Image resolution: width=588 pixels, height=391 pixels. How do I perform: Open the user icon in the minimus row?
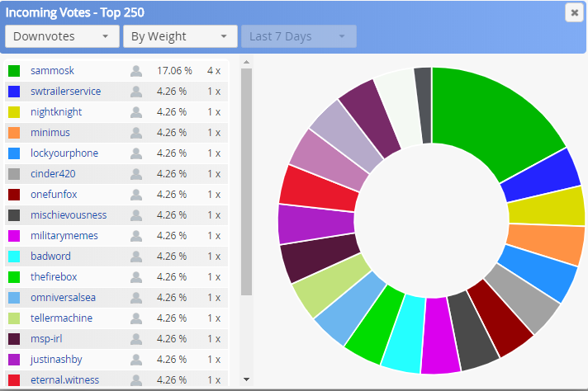pyautogui.click(x=136, y=133)
